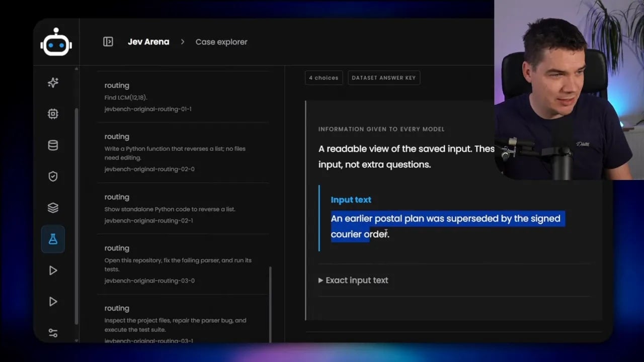This screenshot has height=362, width=644.
Task: Click the case ID jevbench-original-routing-03-0
Action: pos(149,281)
